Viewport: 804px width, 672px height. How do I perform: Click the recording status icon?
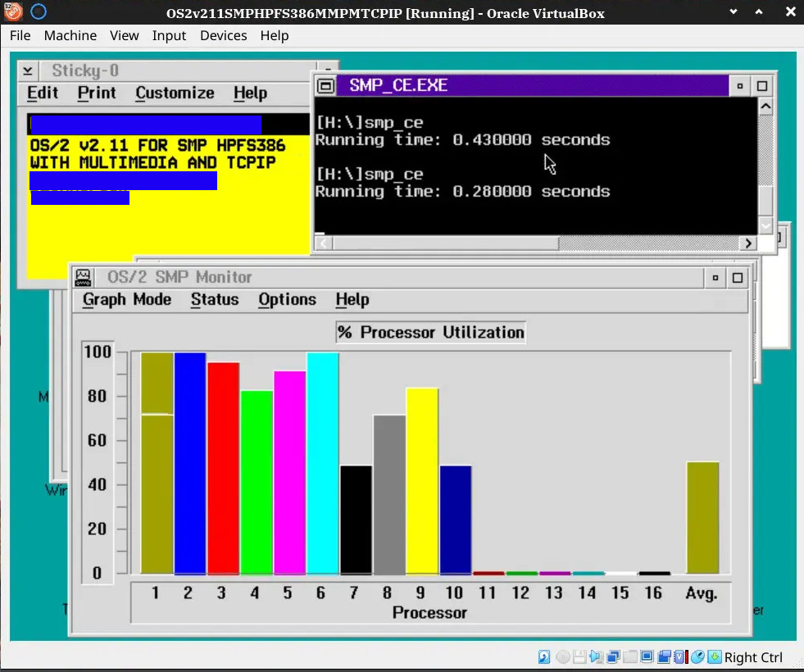[664, 656]
